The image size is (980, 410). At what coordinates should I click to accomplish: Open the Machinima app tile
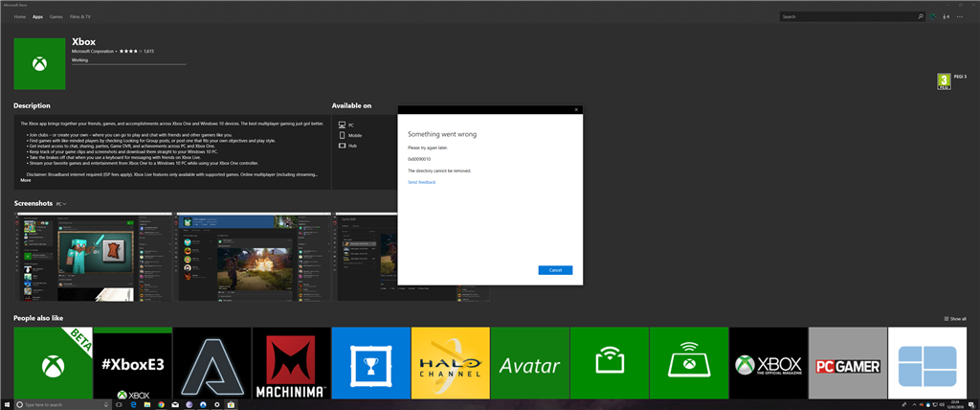[291, 362]
